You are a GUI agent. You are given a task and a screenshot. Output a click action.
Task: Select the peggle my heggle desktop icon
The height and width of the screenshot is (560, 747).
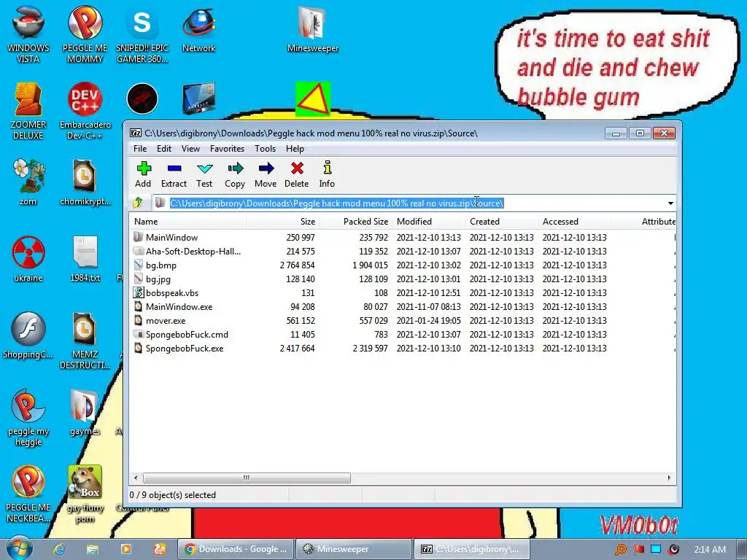point(28,417)
